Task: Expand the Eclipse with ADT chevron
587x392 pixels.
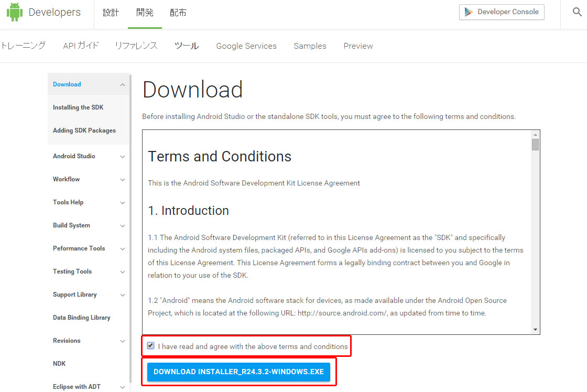Action: tap(123, 387)
